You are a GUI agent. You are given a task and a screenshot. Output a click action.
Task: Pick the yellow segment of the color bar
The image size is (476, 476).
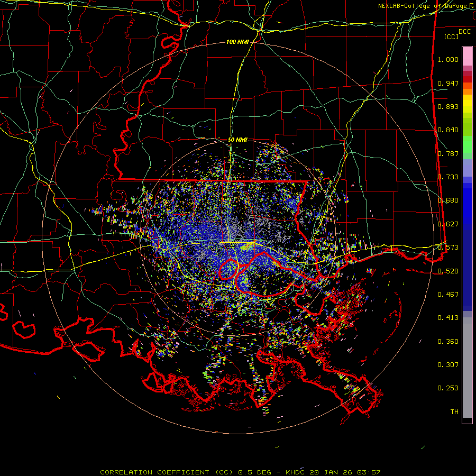467,104
